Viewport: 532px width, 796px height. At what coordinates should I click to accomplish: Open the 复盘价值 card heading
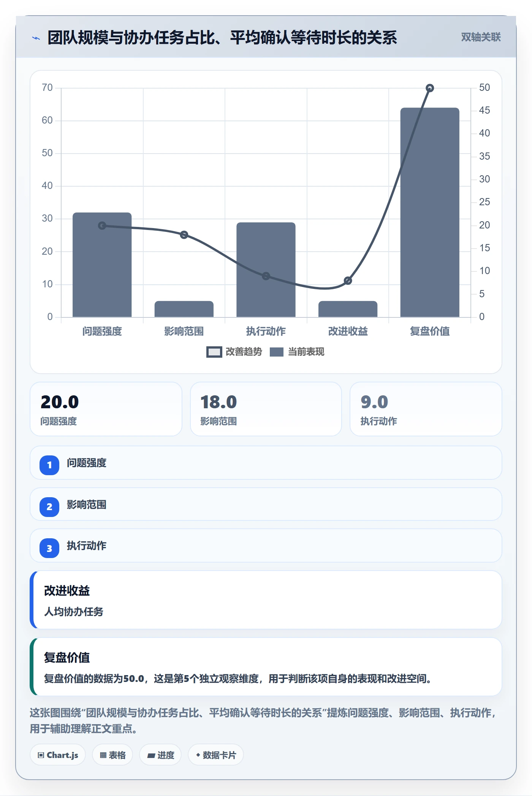67,658
